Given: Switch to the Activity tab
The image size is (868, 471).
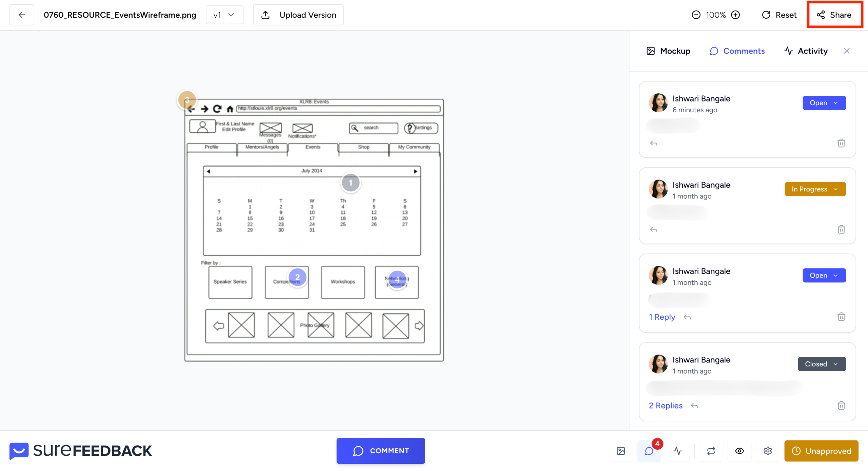Looking at the screenshot, I should pyautogui.click(x=806, y=51).
